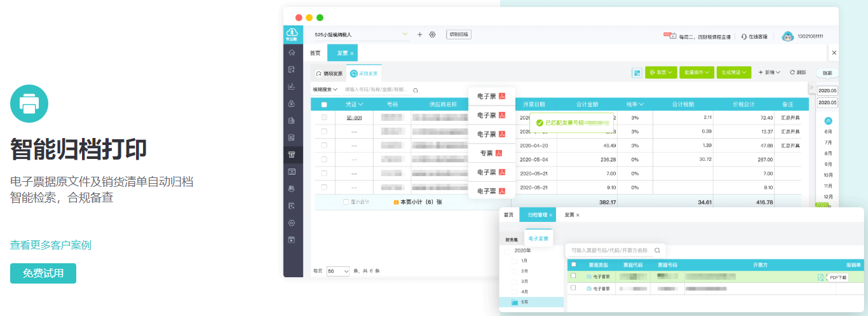
Task: Open the 2020年 folder in the archive tree
Action: tap(518, 251)
